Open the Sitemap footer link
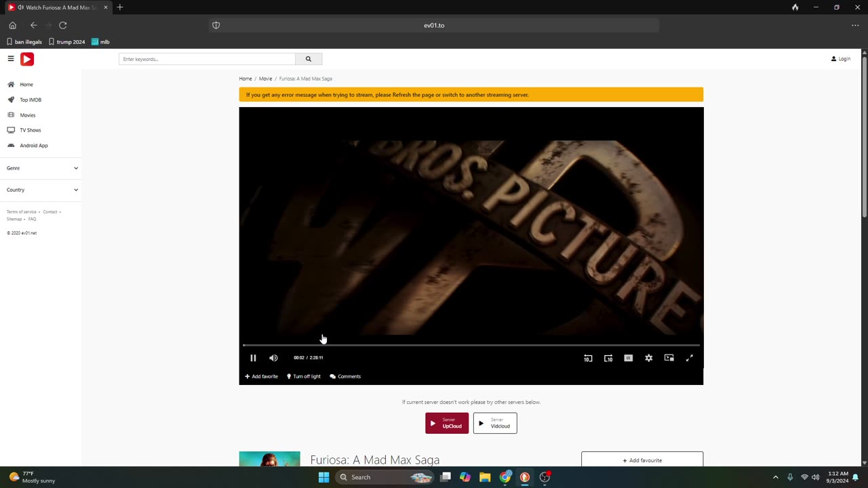 click(14, 219)
